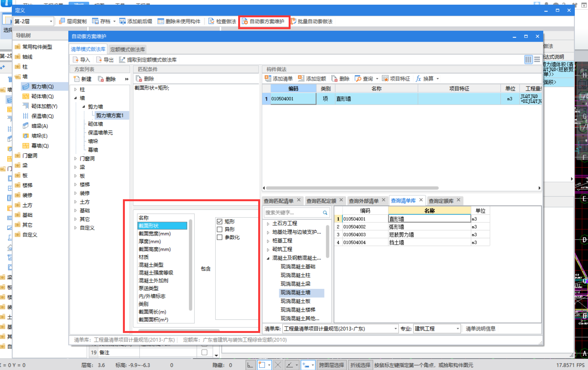Screen dimensions: 588x370
Task: Click 新建 in 方案列表 panel
Action: [x=83, y=79]
